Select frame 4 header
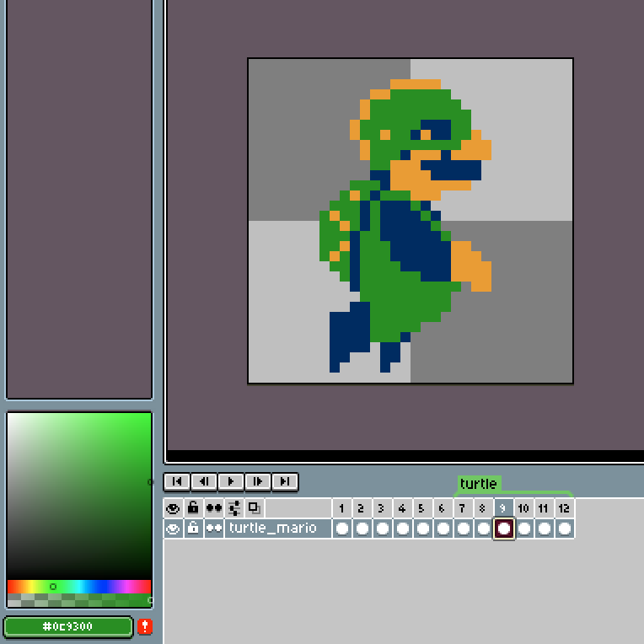 pyautogui.click(x=402, y=508)
